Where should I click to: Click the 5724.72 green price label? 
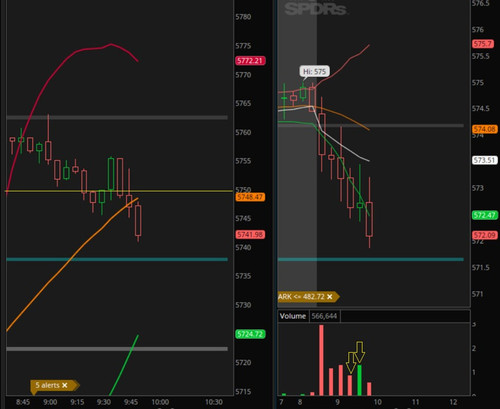(x=250, y=334)
